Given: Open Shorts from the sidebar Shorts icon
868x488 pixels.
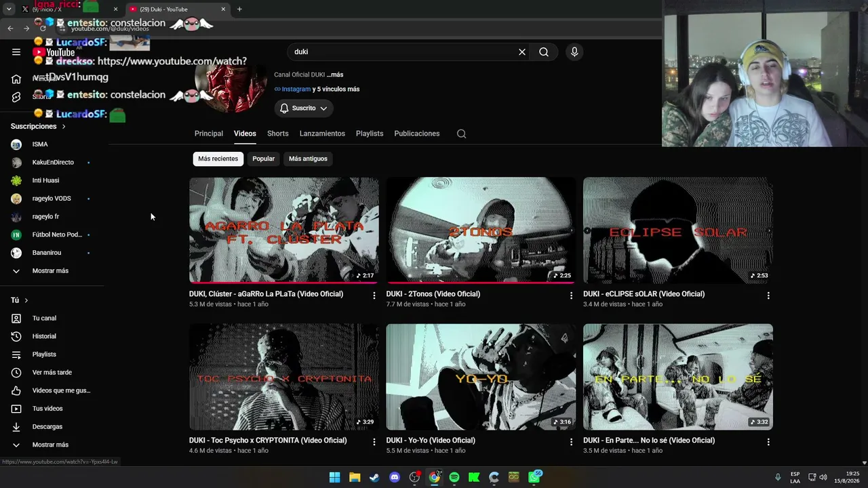Looking at the screenshot, I should pyautogui.click(x=16, y=97).
